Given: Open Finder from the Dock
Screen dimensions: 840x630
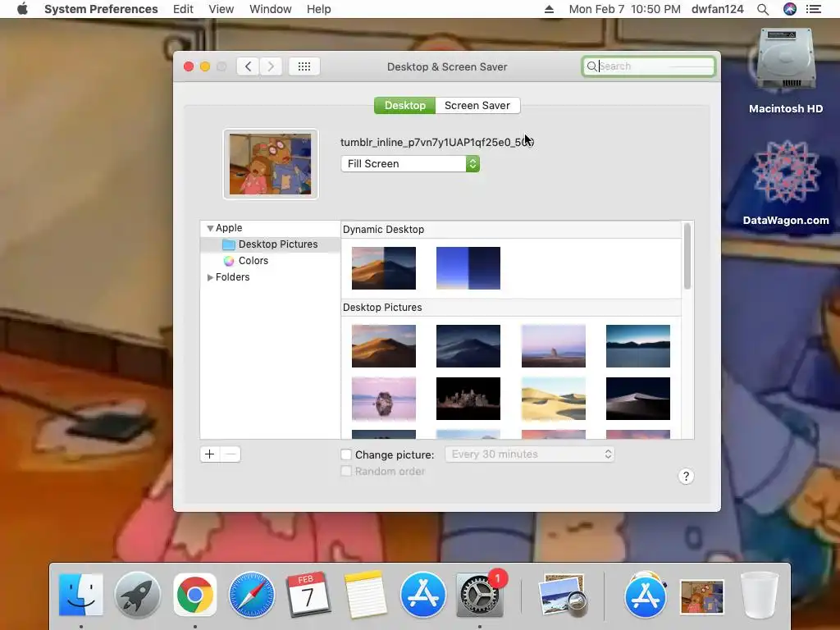Looking at the screenshot, I should 81,595.
